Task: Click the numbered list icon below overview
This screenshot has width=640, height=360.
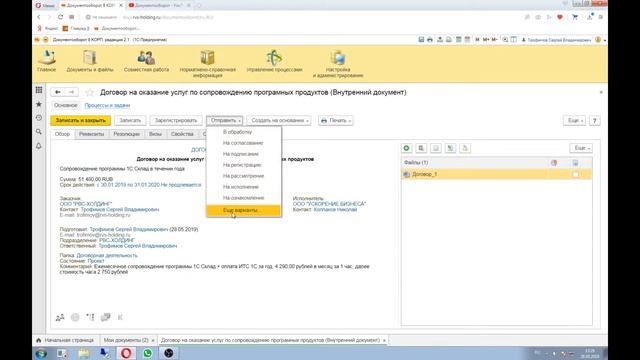Action: (90, 317)
